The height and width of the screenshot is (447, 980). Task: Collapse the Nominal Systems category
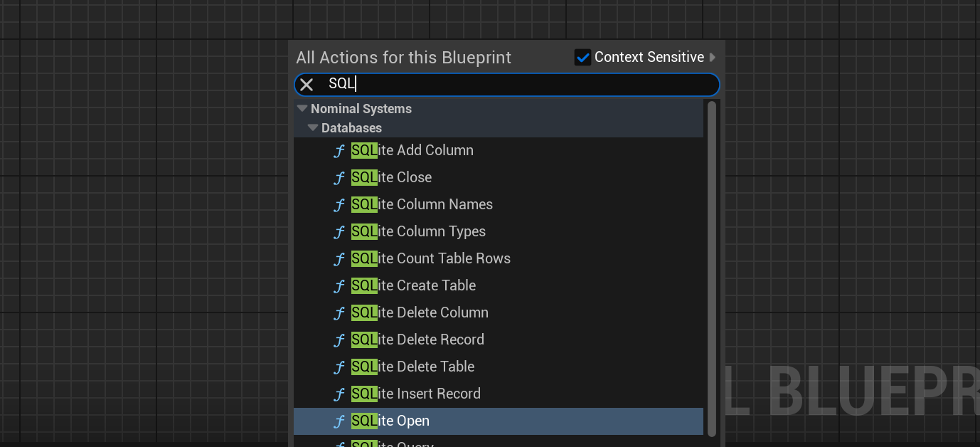coord(302,109)
